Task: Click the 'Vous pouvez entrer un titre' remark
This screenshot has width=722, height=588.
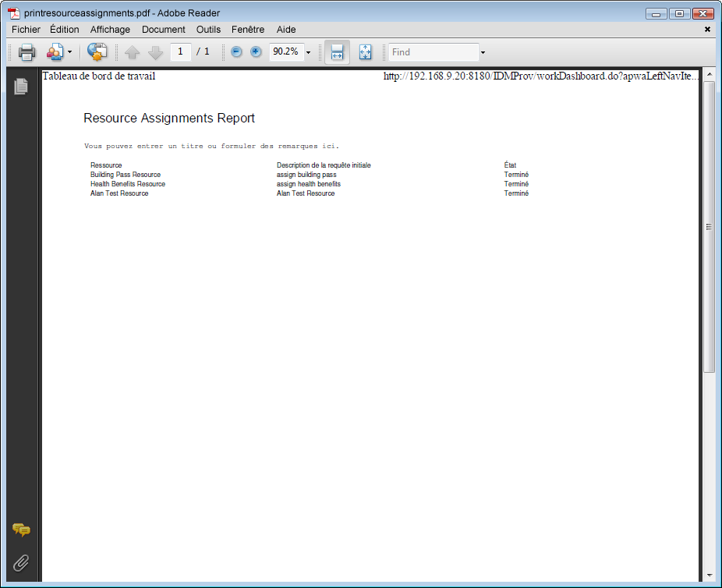Action: 211,146
